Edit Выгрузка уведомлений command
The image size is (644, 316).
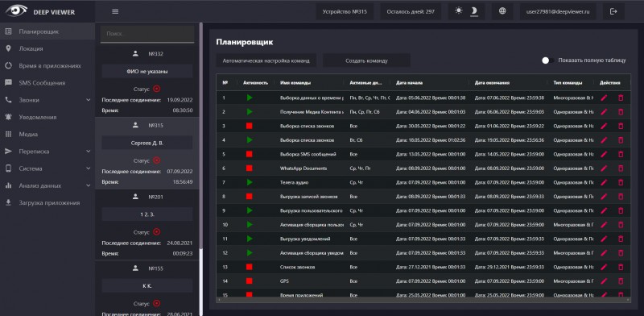[604, 239]
